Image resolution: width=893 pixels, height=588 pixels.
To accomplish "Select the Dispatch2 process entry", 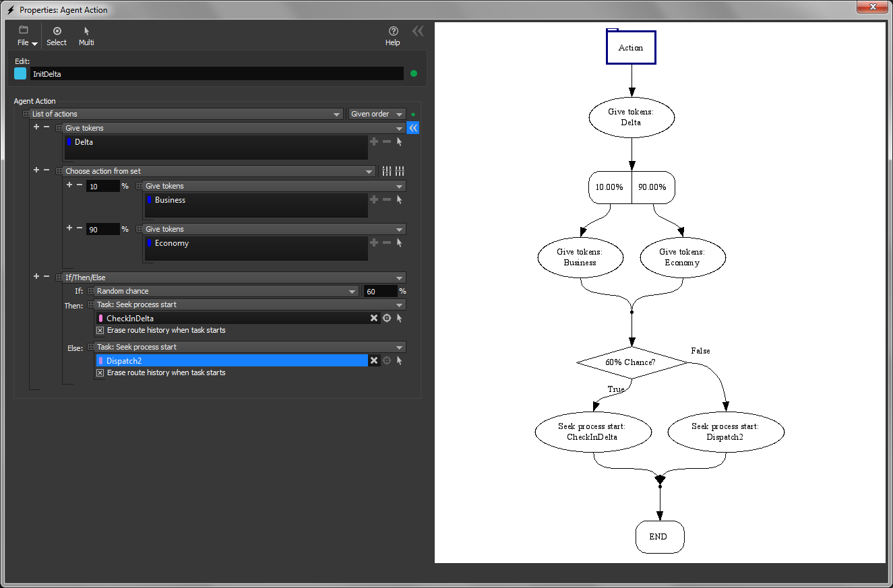I will click(x=232, y=361).
